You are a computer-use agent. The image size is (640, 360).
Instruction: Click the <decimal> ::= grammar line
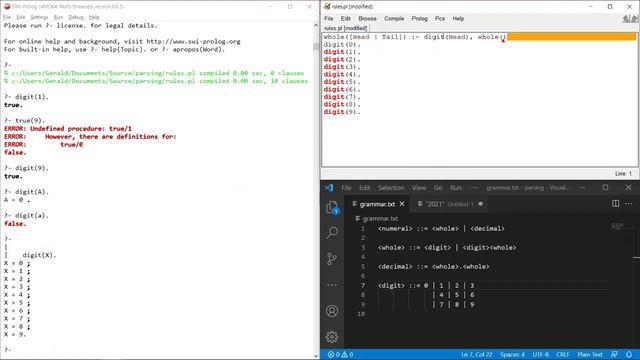click(x=433, y=267)
